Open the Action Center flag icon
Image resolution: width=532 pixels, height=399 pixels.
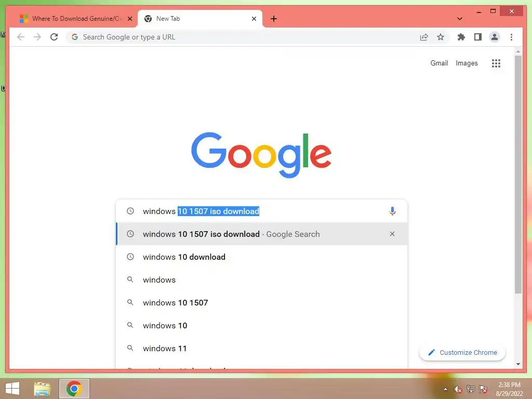click(483, 389)
